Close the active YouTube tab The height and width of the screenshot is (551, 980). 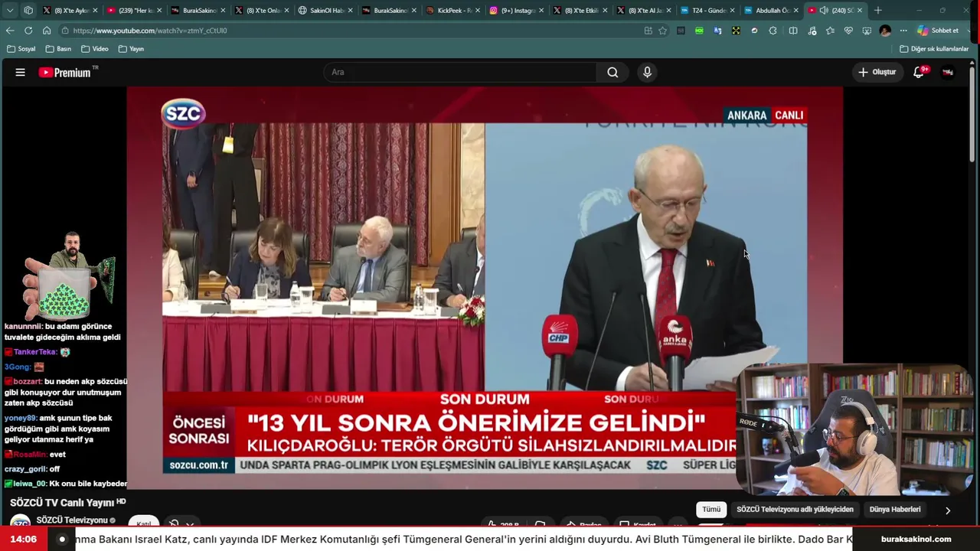point(859,10)
